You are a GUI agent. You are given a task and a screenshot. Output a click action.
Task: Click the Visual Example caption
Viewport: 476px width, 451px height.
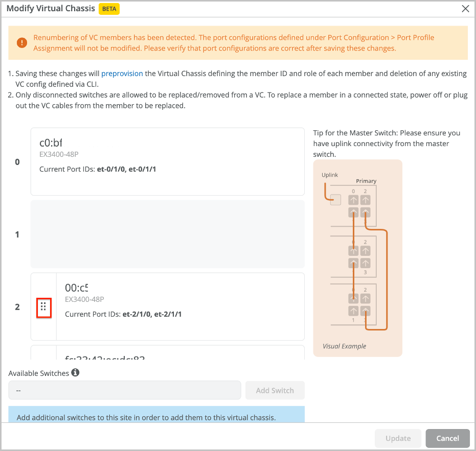(344, 346)
